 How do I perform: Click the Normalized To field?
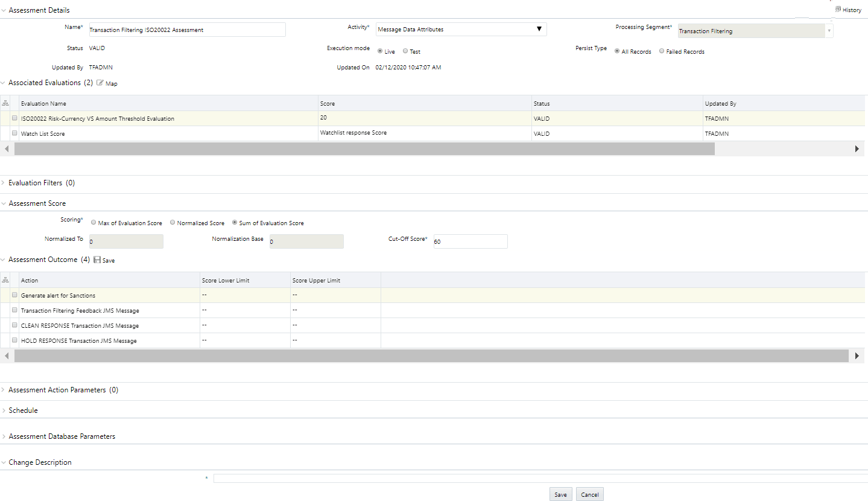pos(126,241)
